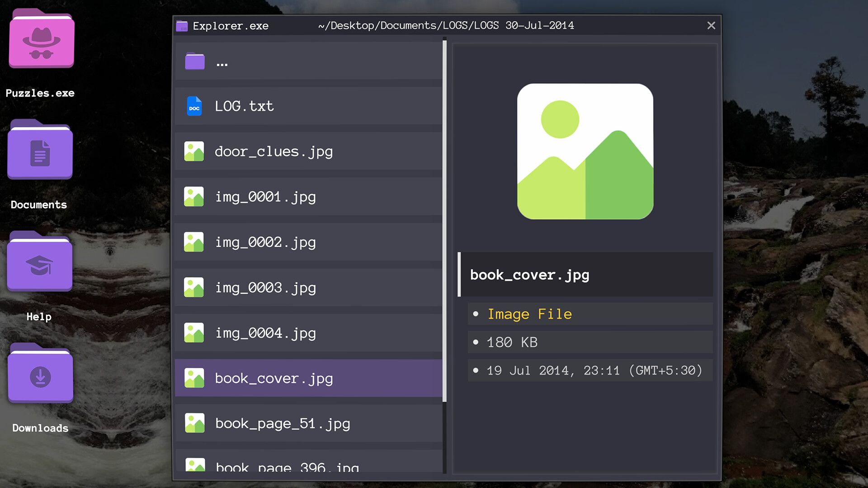Click the Explorer.exe title bar folder icon
Screen dimensions: 868x488
181,25
